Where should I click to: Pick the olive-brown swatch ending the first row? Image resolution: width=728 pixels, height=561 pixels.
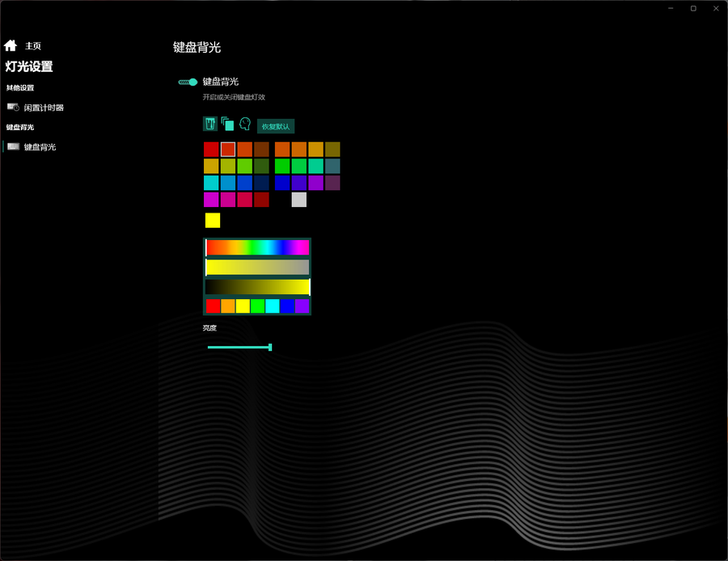332,150
